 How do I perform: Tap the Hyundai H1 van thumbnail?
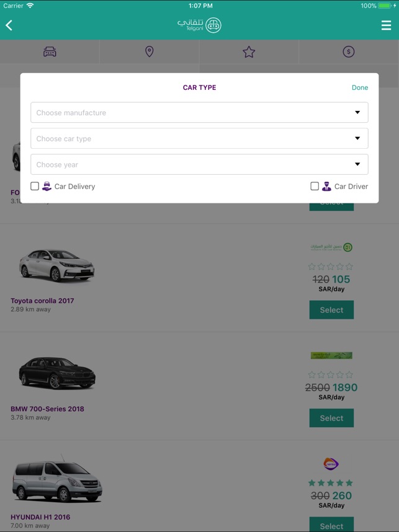57,480
